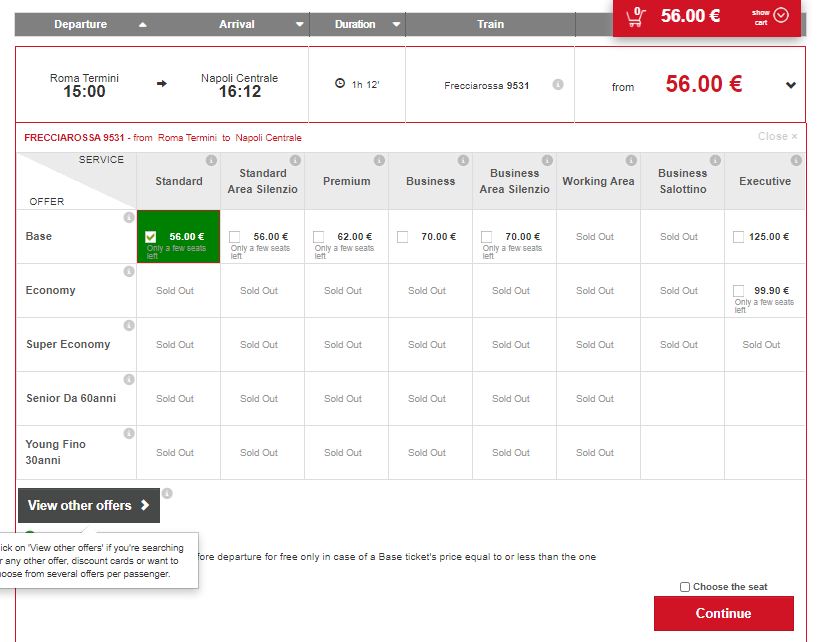Click info icon above Premium service column
The height and width of the screenshot is (642, 823).
click(x=379, y=160)
